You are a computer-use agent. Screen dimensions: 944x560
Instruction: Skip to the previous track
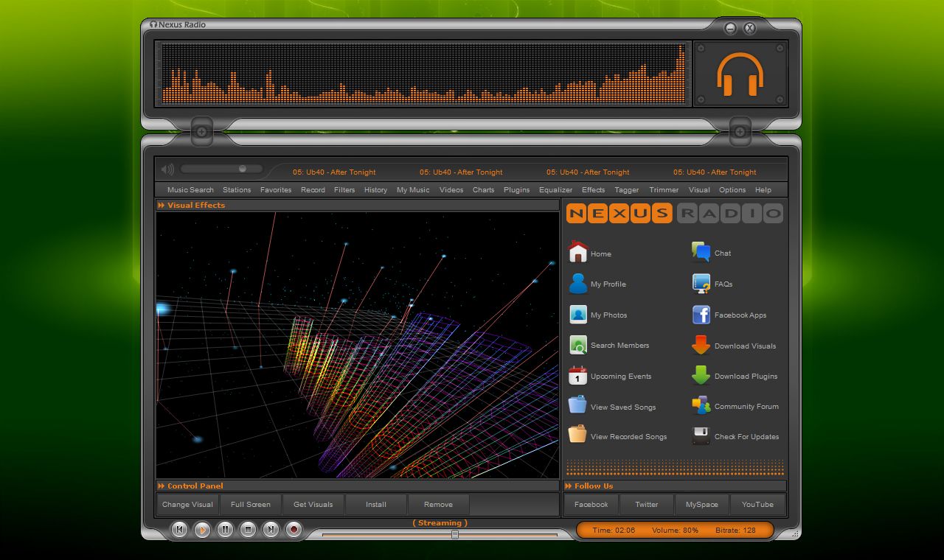point(179,529)
